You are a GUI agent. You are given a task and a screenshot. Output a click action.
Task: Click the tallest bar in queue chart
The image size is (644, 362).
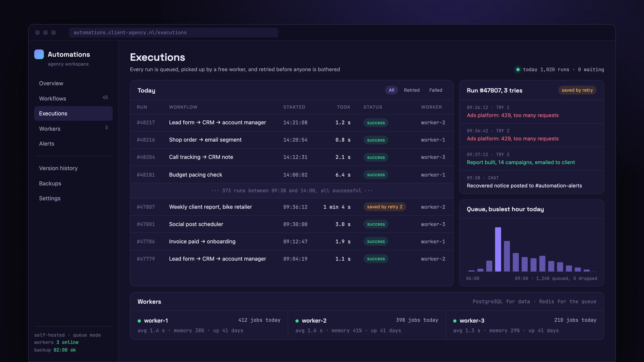[x=498, y=249]
